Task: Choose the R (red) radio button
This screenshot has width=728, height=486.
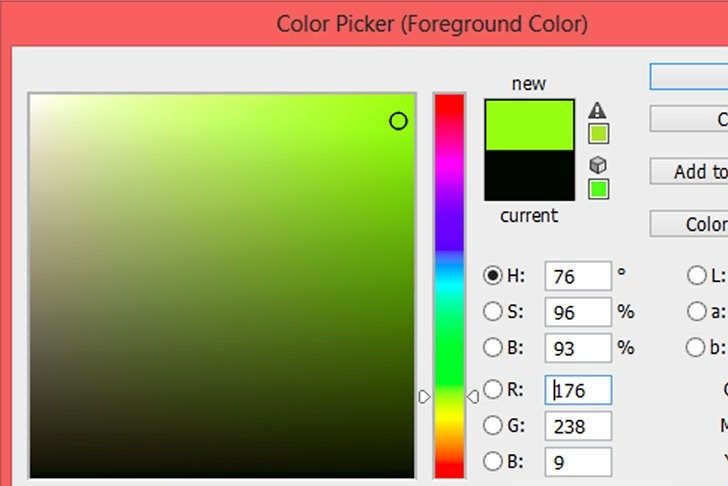Action: [x=492, y=389]
